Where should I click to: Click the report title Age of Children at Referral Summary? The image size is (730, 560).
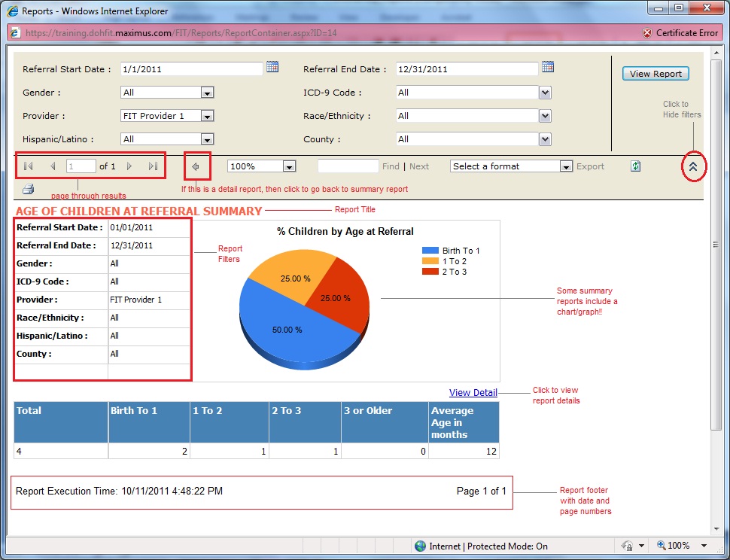[x=138, y=211]
